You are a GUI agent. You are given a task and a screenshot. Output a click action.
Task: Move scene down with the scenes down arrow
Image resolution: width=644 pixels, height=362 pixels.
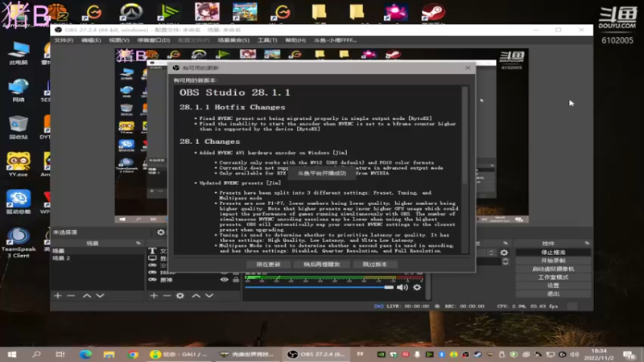[x=100, y=295]
